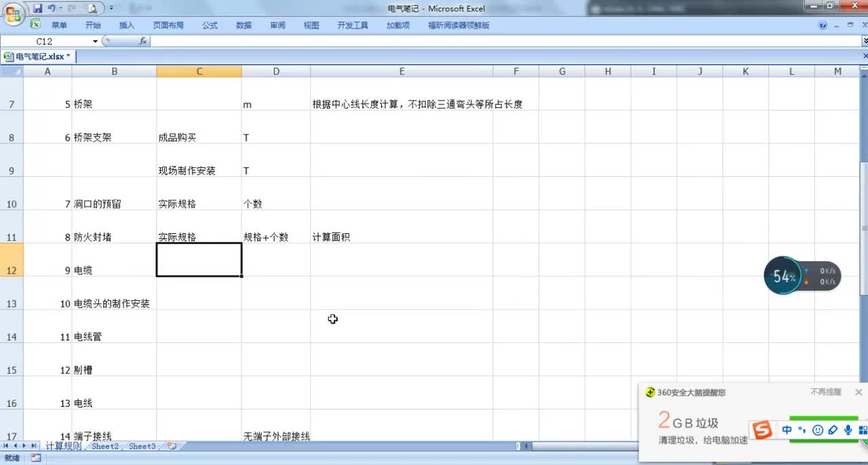Image resolution: width=868 pixels, height=465 pixels.
Task: Click the vertical scrollbar thumb
Action: point(864,228)
